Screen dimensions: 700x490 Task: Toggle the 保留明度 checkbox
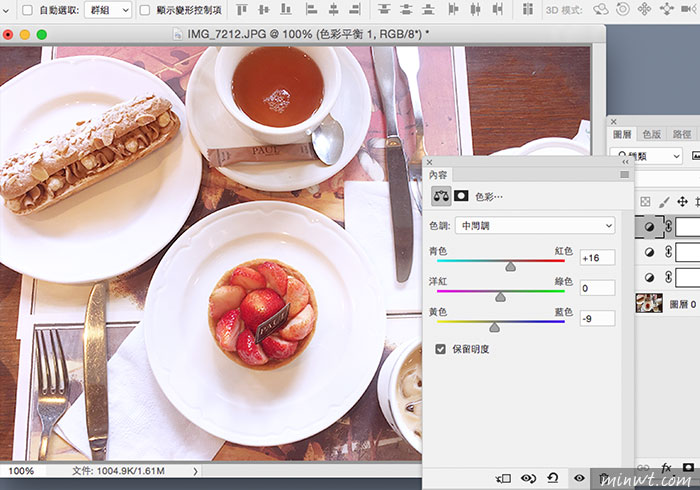point(440,349)
